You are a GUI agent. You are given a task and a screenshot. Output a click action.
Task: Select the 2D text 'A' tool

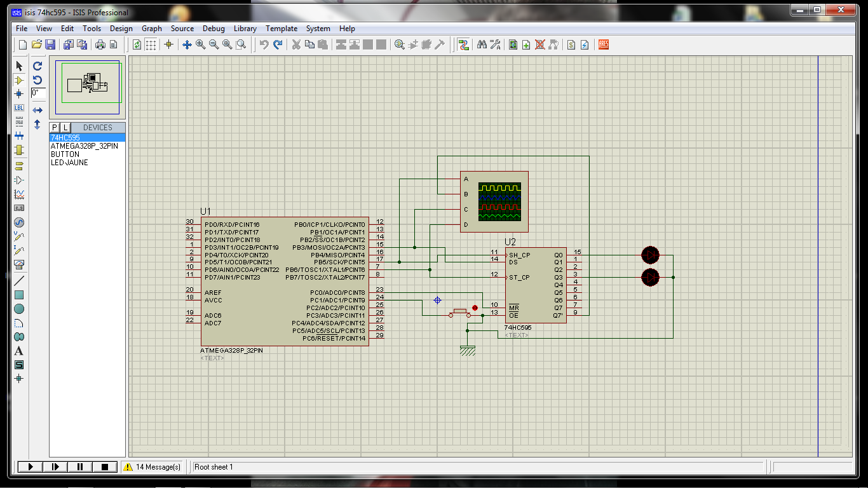point(19,351)
